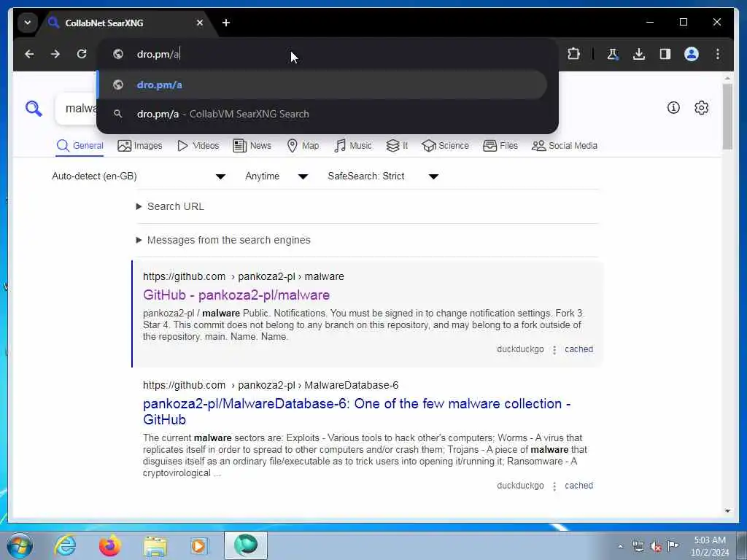Open the SafeSearch: Strict dropdown
Screen dimensions: 747x560
pos(383,176)
